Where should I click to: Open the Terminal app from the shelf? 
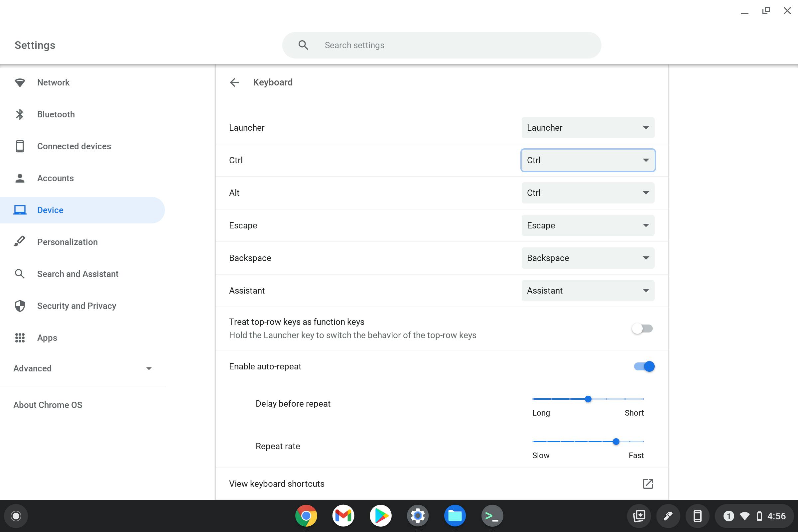[492, 515]
